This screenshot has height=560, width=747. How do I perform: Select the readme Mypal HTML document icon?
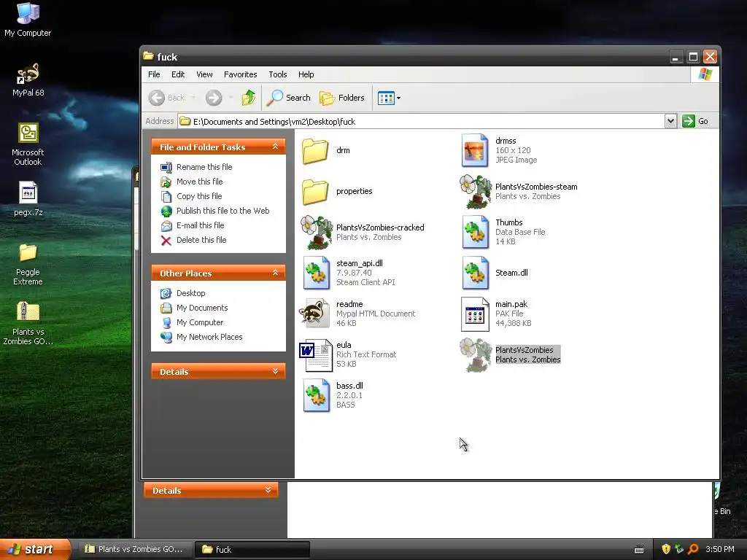314,314
